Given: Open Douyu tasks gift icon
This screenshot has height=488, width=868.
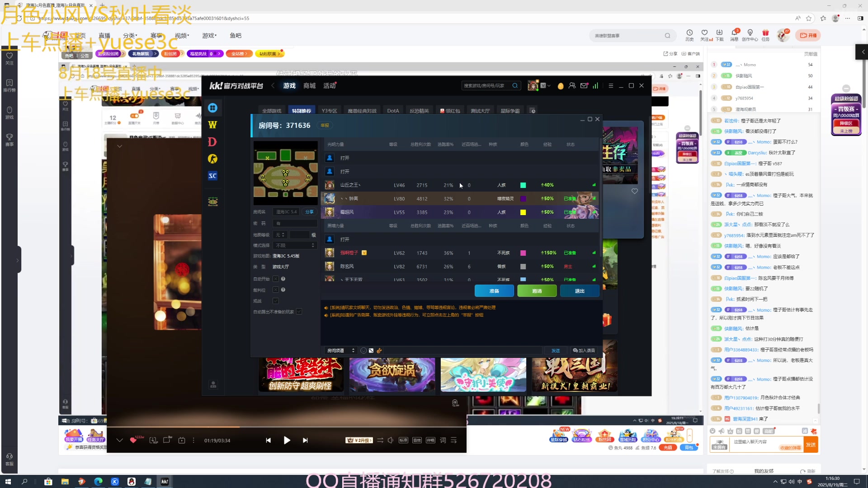Looking at the screenshot, I should pyautogui.click(x=765, y=35).
